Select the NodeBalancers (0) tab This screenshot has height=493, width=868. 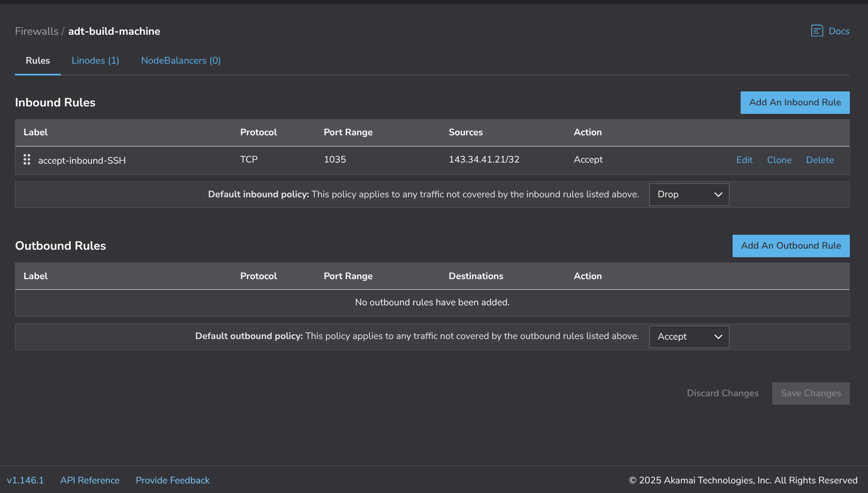[x=180, y=60]
